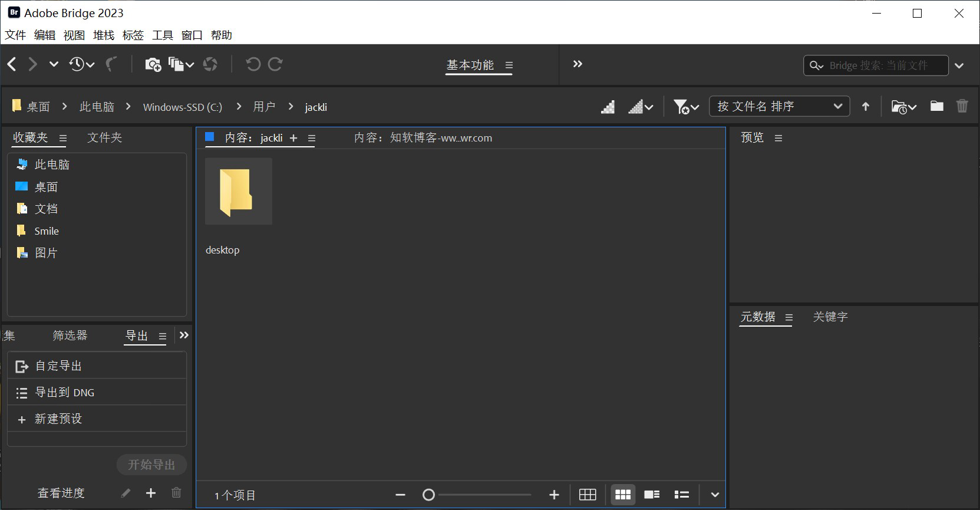Click the delete item trash icon
The height and width of the screenshot is (510, 980).
click(962, 106)
